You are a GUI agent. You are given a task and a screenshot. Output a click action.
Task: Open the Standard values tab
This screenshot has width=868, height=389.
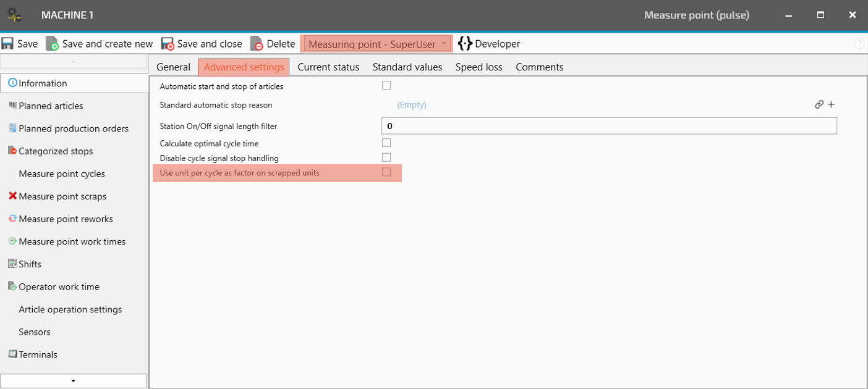407,67
